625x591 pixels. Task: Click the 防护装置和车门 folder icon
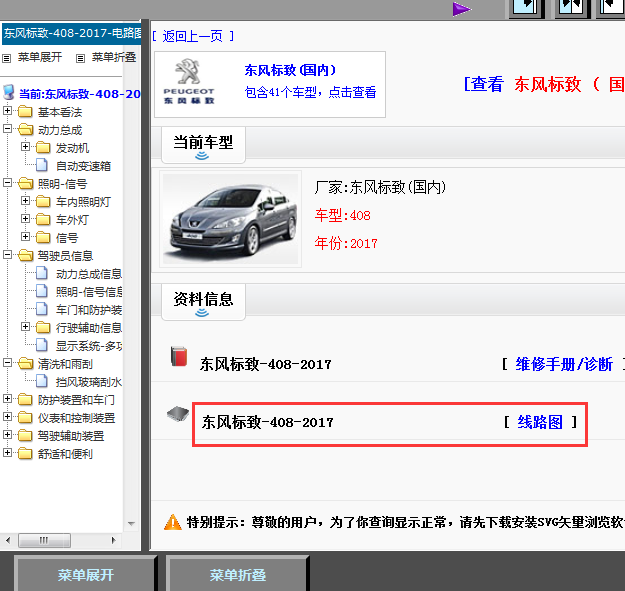pyautogui.click(x=25, y=399)
